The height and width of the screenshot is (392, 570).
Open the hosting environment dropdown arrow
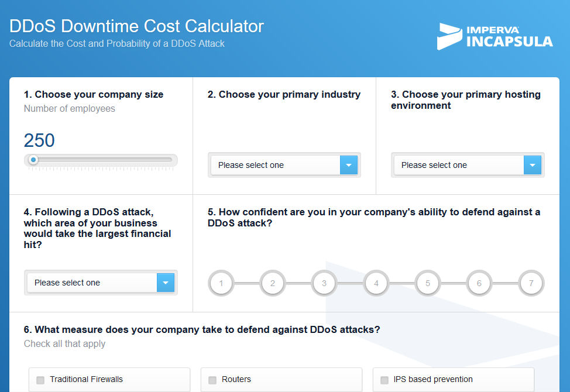532,165
